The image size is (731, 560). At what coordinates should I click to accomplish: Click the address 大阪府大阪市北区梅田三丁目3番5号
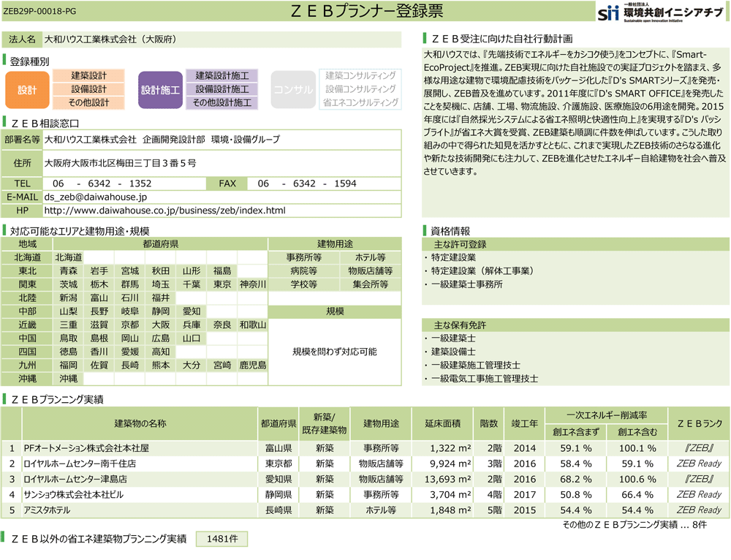click(120, 163)
